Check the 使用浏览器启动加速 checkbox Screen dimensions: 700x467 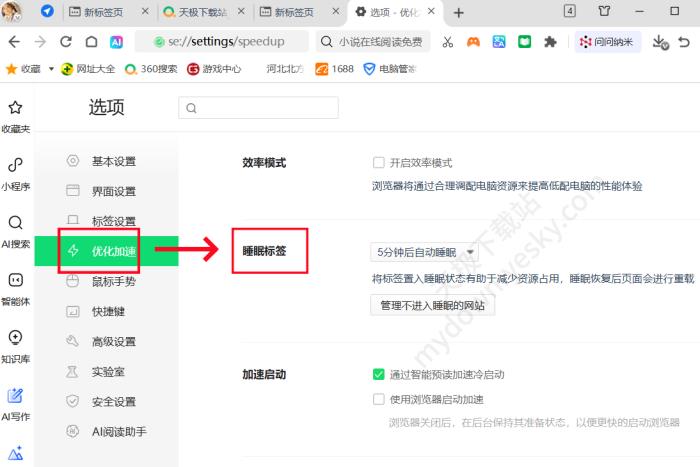tap(379, 399)
